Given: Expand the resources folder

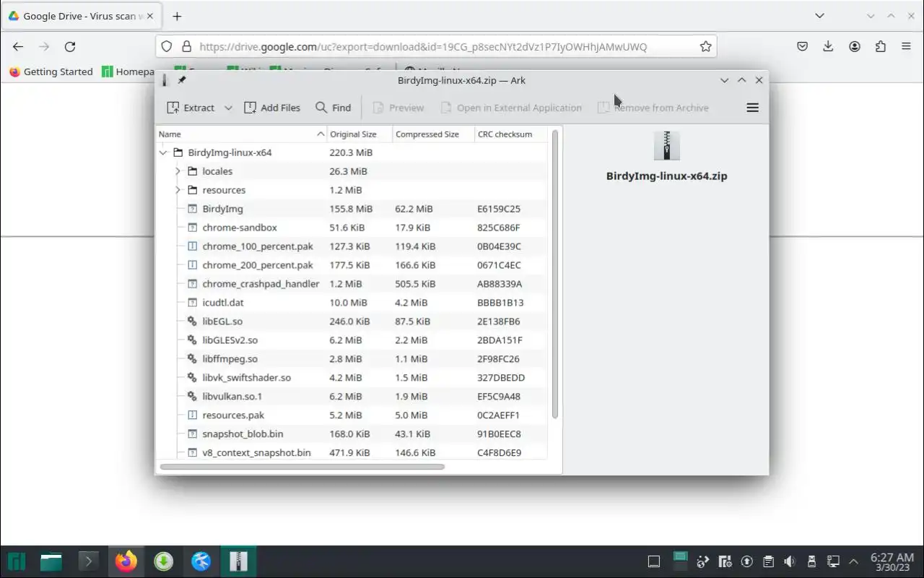Looking at the screenshot, I should [x=178, y=190].
